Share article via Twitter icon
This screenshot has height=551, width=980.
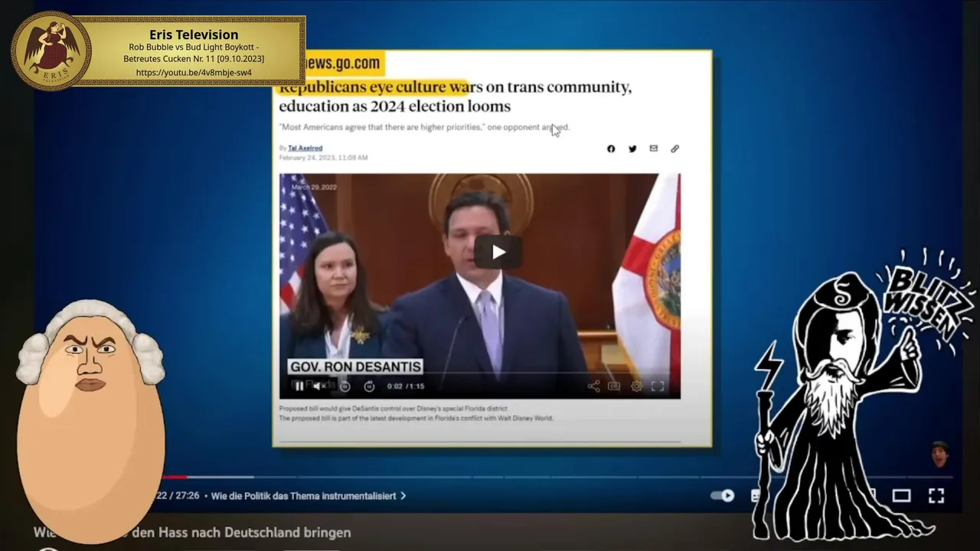click(632, 148)
